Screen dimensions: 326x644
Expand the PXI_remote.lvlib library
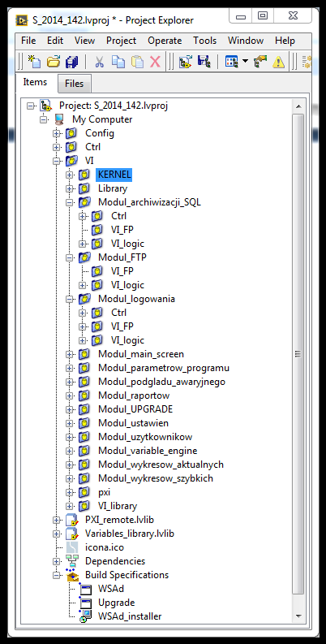pyautogui.click(x=56, y=520)
